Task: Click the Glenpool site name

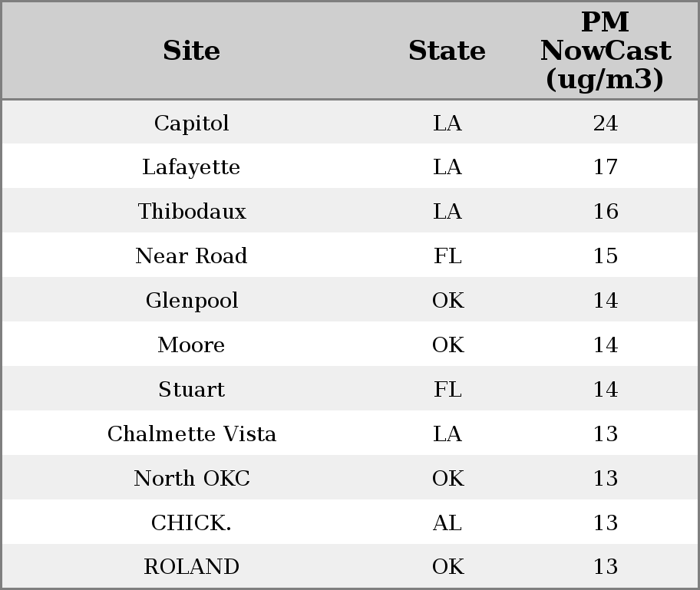Action: point(191,300)
